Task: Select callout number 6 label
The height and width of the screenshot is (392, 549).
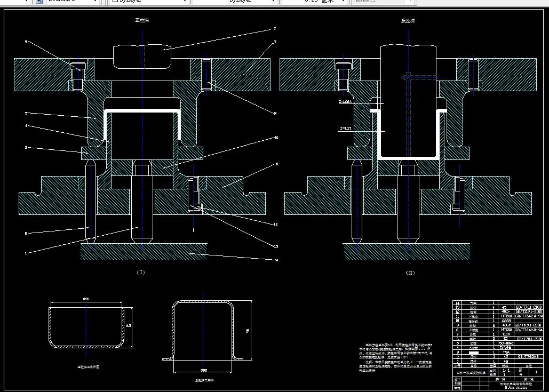Action: [x=26, y=41]
